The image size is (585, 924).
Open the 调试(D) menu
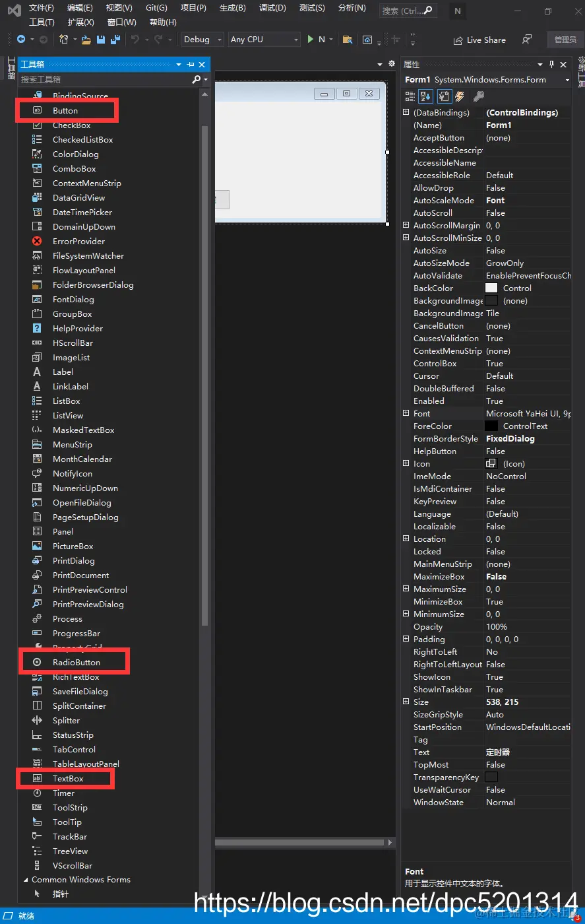[272, 8]
